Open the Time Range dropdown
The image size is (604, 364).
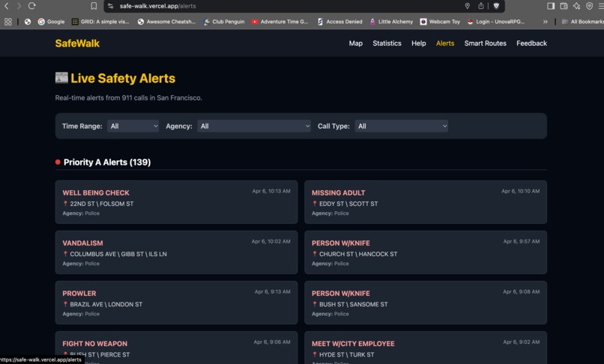coord(133,126)
